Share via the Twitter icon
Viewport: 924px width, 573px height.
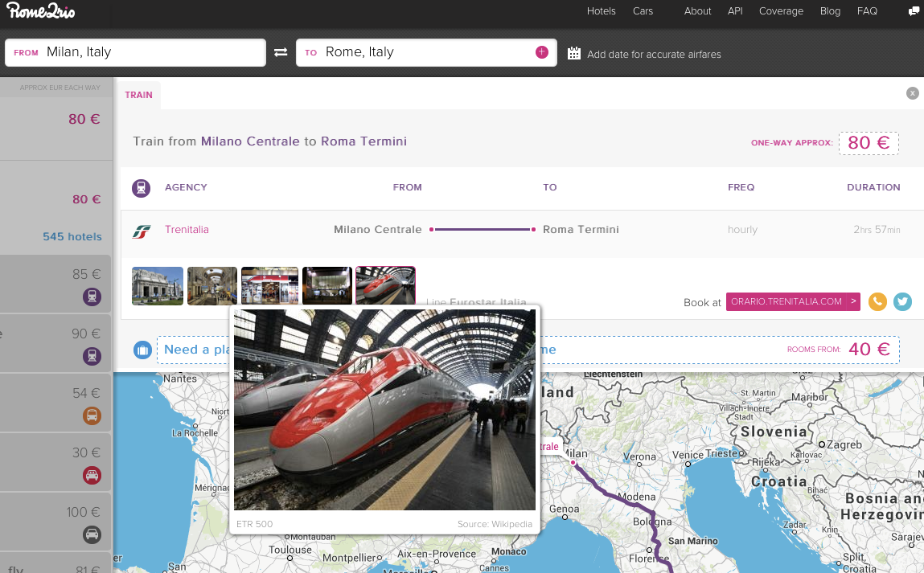pos(902,301)
